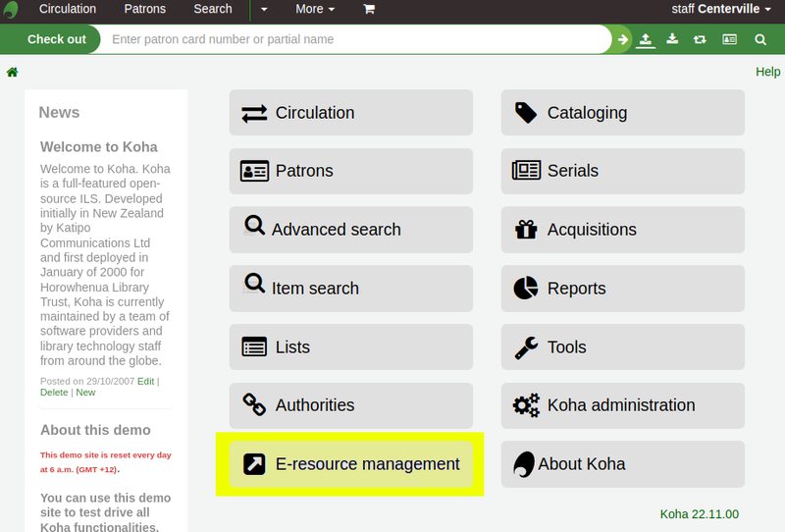Click the About Koha leaf icon

(524, 464)
